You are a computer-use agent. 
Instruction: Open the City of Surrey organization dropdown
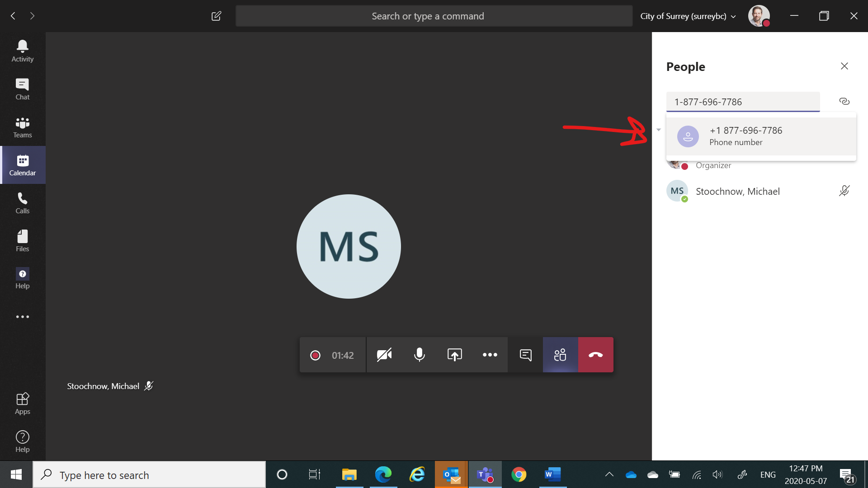pyautogui.click(x=688, y=16)
